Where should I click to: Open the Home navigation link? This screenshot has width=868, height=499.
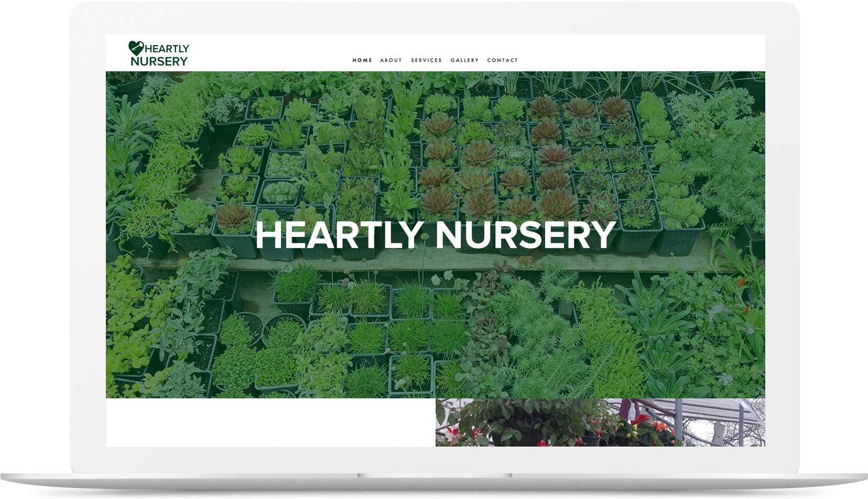pos(362,60)
